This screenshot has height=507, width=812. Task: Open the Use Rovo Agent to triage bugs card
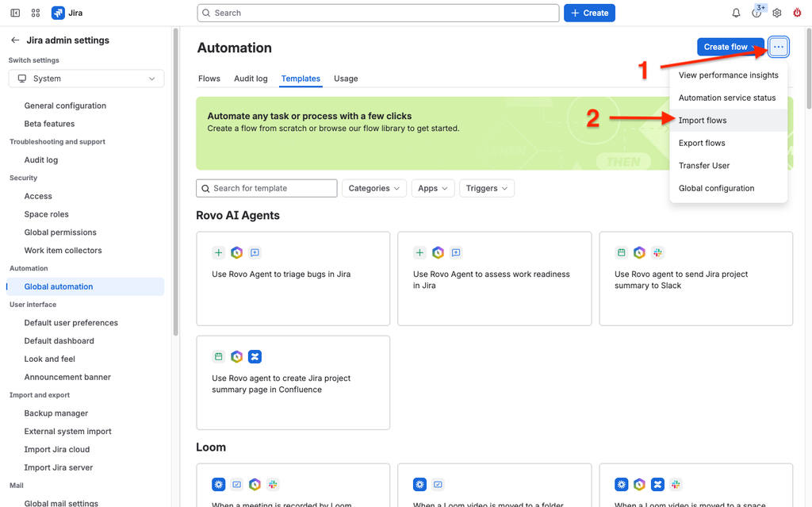[x=293, y=278]
